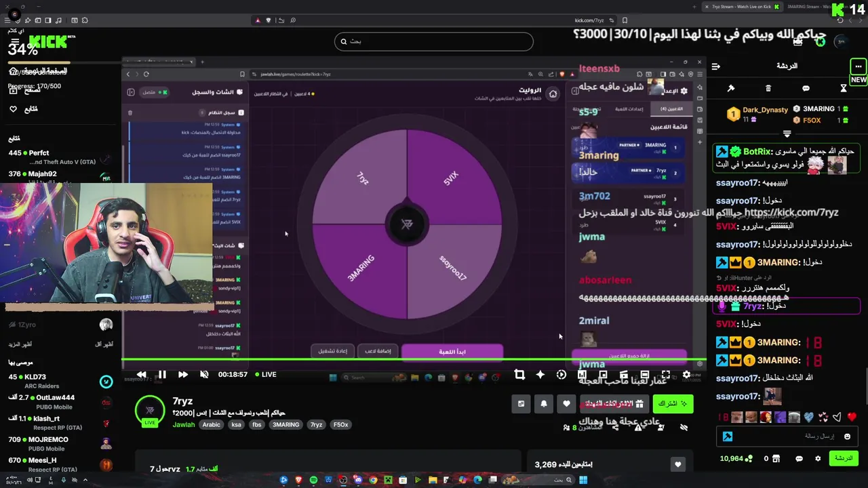Open chat bubble mode icon
868x488 pixels.
point(806,88)
